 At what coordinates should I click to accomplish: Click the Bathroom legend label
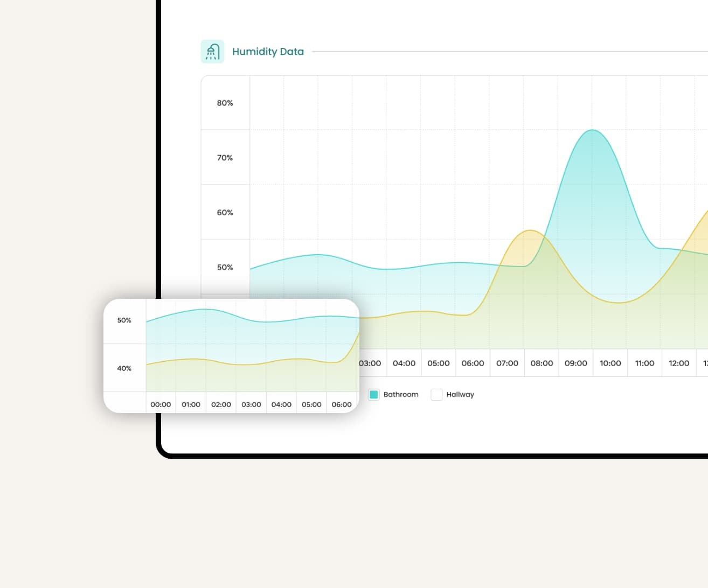coord(401,395)
